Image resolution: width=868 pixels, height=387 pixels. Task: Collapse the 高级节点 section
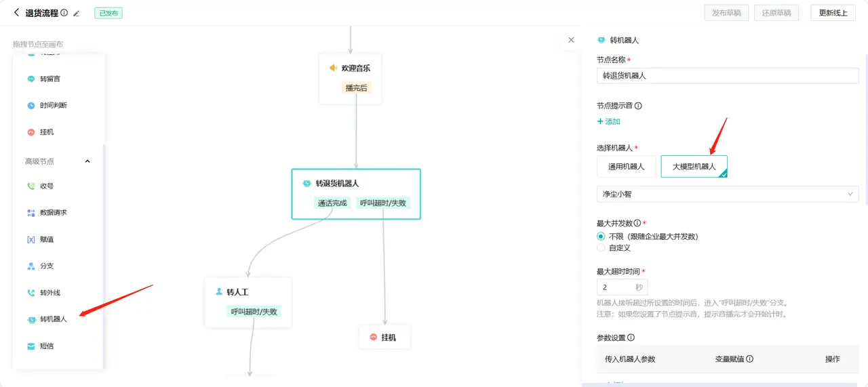87,161
